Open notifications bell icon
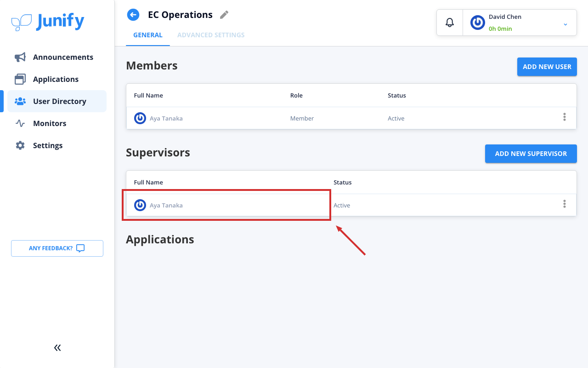The image size is (588, 368). click(450, 22)
